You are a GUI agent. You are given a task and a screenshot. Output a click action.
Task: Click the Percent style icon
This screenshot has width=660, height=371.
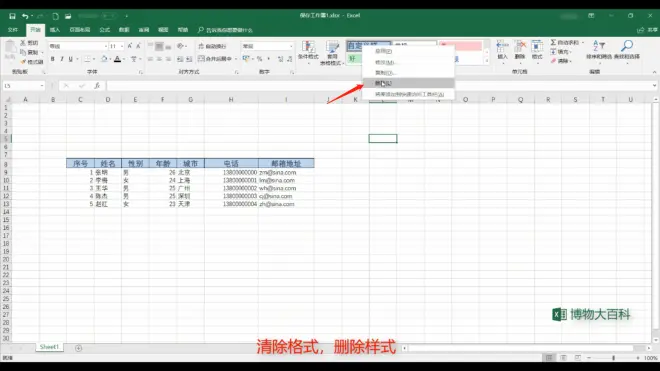(260, 59)
